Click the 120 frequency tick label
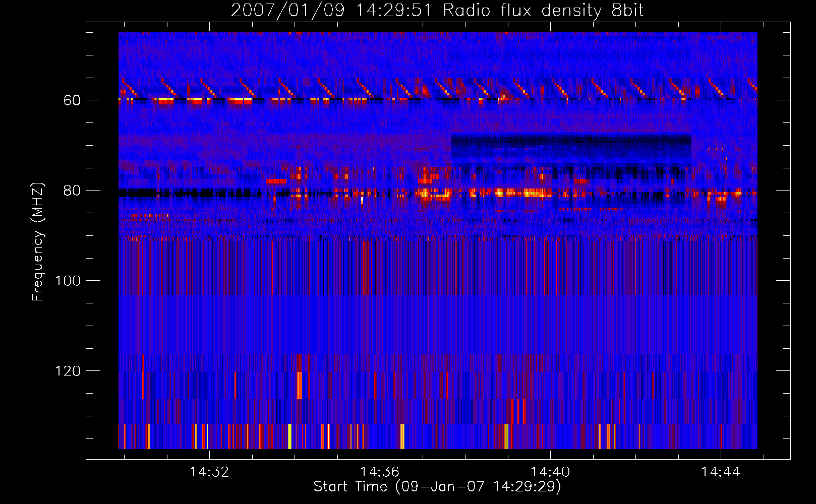The image size is (816, 504). pyautogui.click(x=68, y=371)
